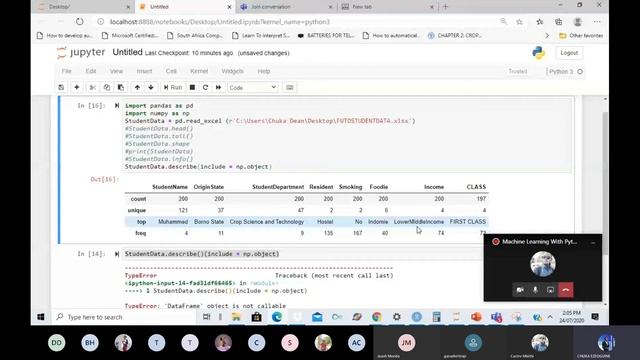Screen dimensions: 640x360
Task: Click the Trusted notebook indicator
Action: click(x=518, y=71)
